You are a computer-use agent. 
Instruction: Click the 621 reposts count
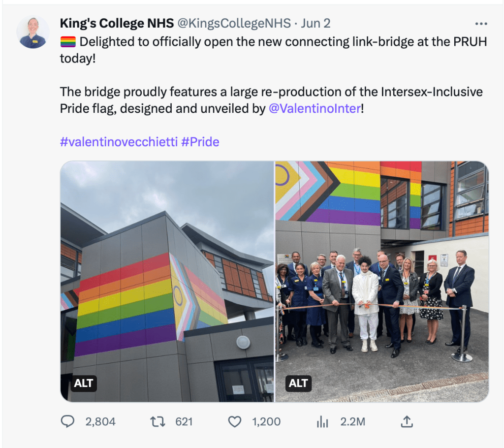click(x=184, y=421)
